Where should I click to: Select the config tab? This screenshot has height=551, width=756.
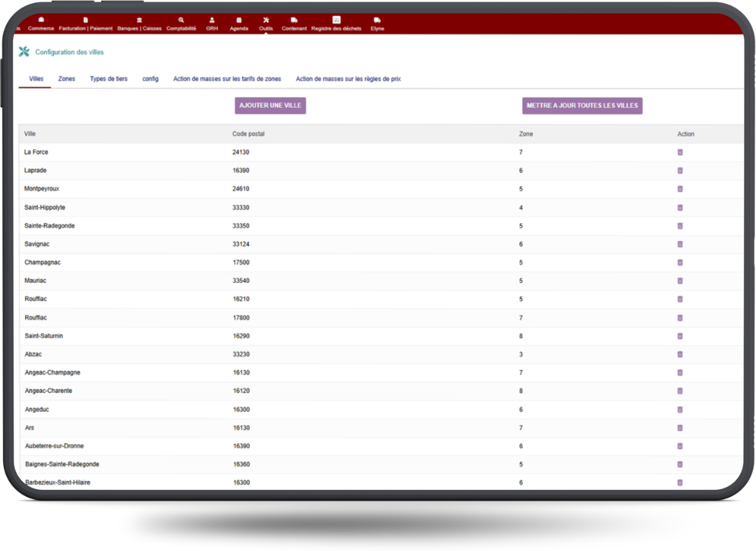(x=150, y=79)
